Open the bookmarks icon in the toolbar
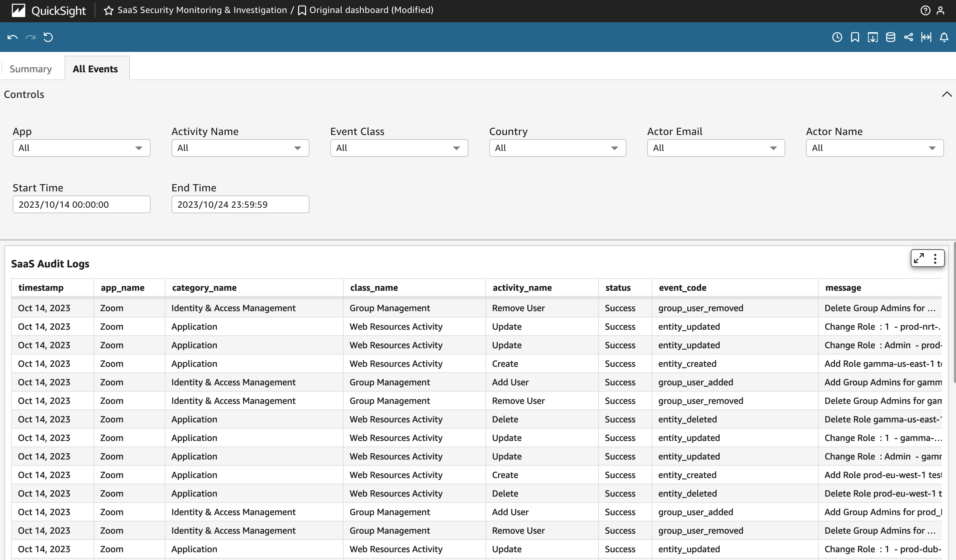956x560 pixels. (855, 37)
